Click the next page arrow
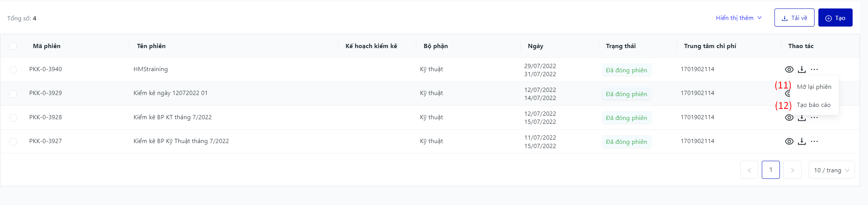This screenshot has width=868, height=205. pos(792,170)
